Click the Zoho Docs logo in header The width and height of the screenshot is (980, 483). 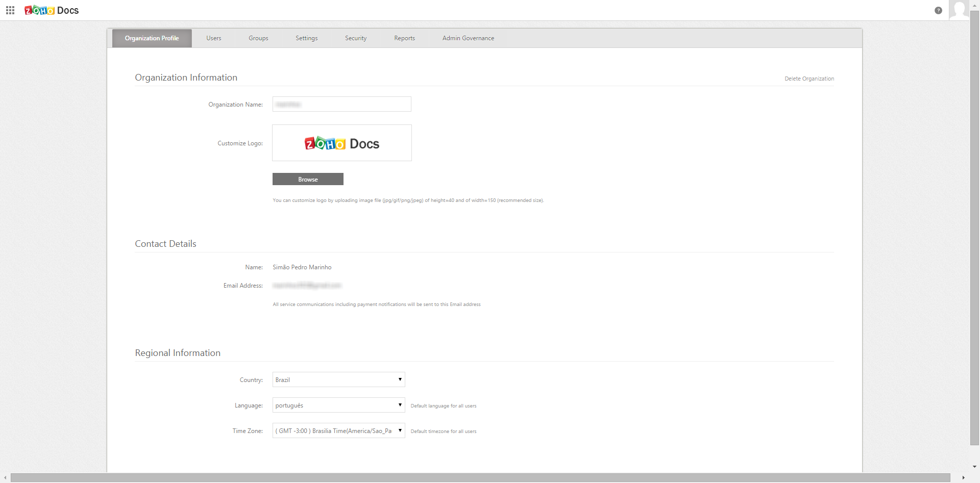(52, 10)
